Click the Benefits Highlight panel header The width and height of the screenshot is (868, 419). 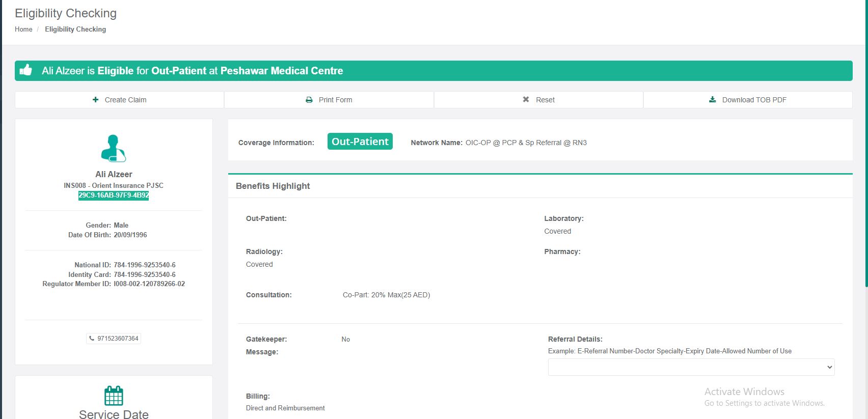[x=273, y=186]
